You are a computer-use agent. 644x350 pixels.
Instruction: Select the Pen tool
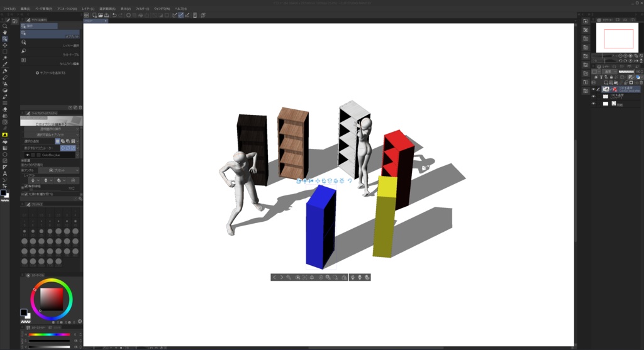click(x=5, y=71)
